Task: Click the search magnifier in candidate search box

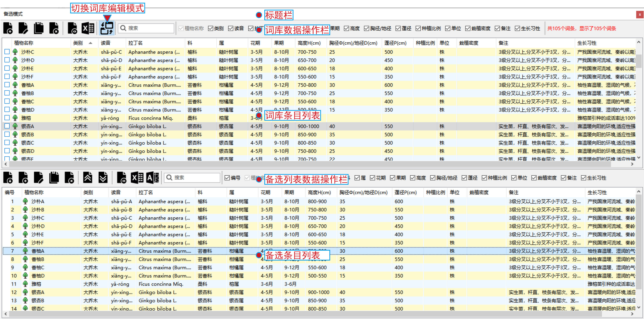Action: click(169, 177)
